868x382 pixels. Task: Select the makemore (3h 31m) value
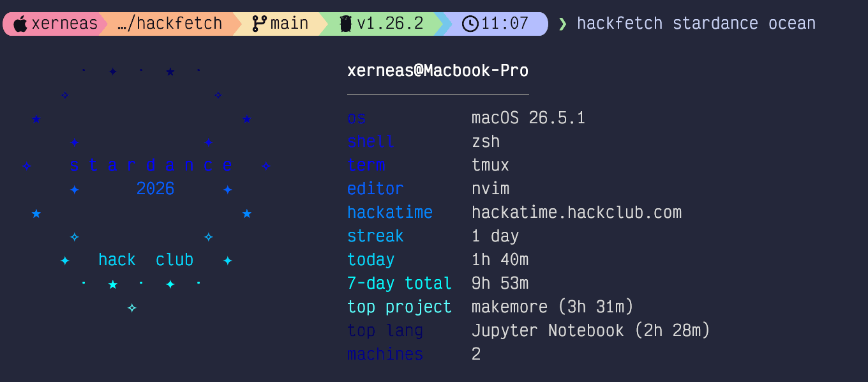point(553,307)
